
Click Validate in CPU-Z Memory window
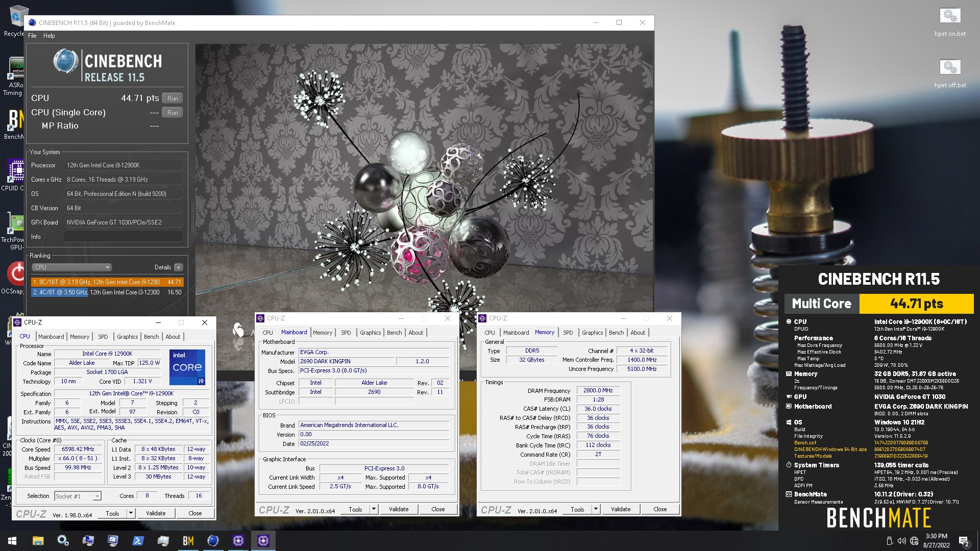point(621,509)
